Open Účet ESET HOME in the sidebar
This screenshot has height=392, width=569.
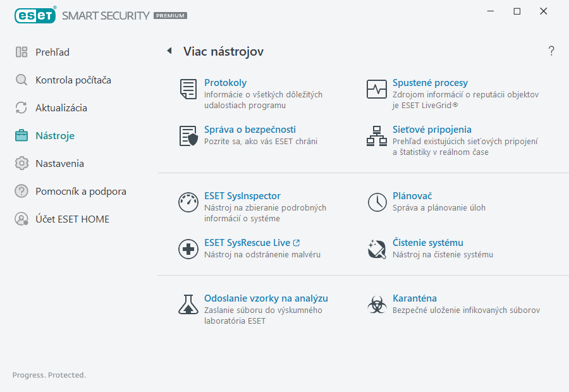pos(72,219)
